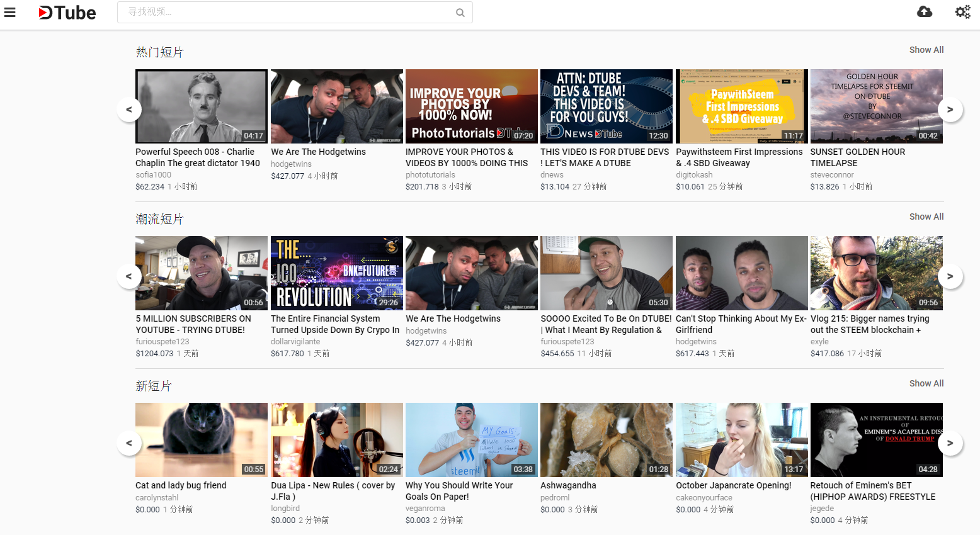Open channel dollarvigilante
Screen dimensions: 980x535
[x=295, y=342]
